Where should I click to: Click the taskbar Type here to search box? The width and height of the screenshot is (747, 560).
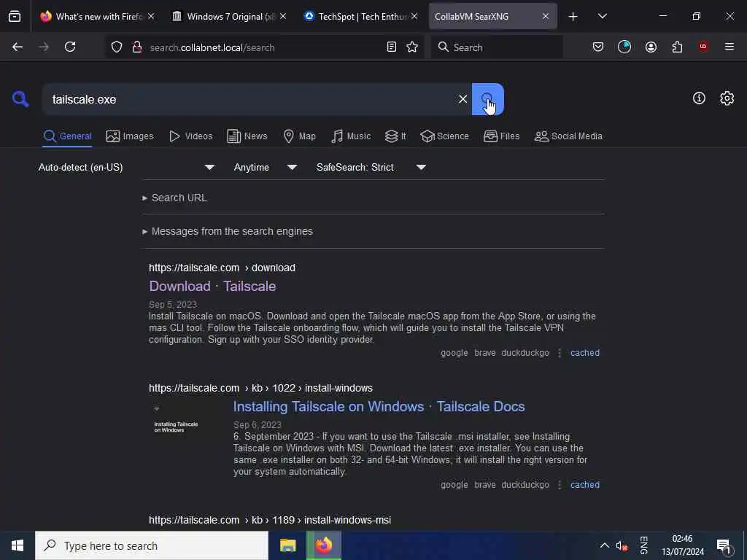pyautogui.click(x=152, y=545)
